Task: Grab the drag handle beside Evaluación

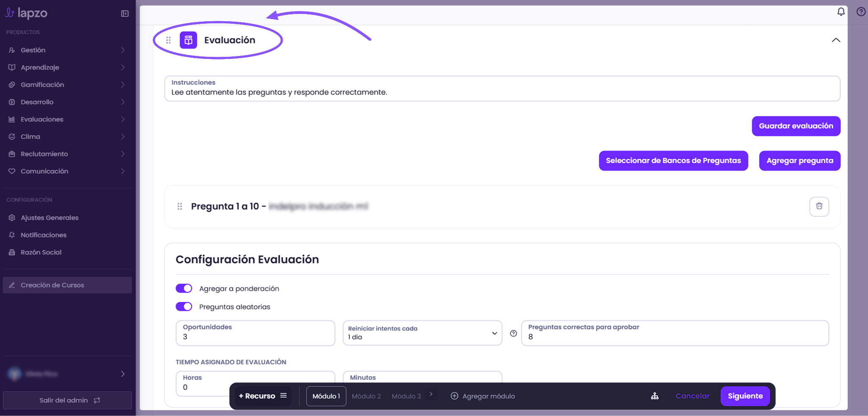Action: [x=168, y=40]
